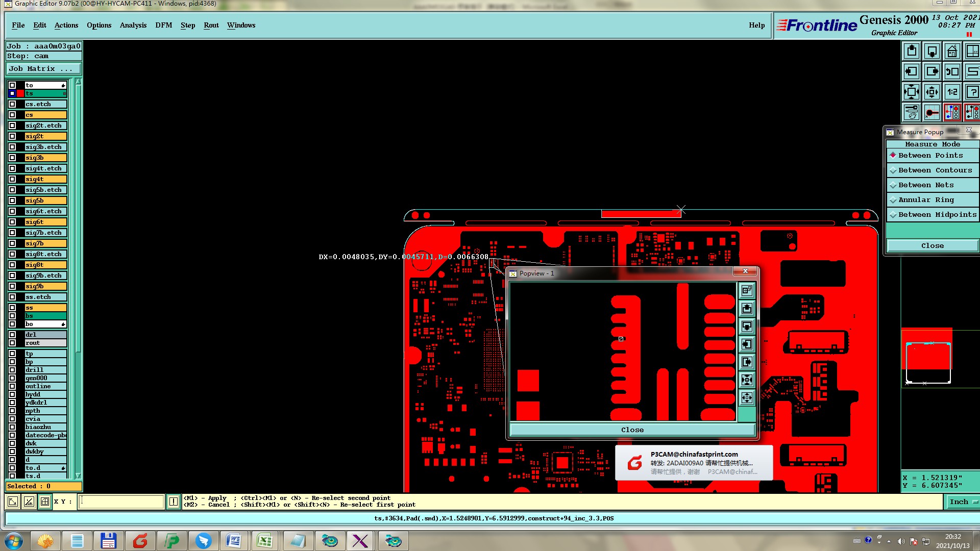Image resolution: width=980 pixels, height=551 pixels.
Task: Open the Job Matrix expander
Action: (x=43, y=69)
